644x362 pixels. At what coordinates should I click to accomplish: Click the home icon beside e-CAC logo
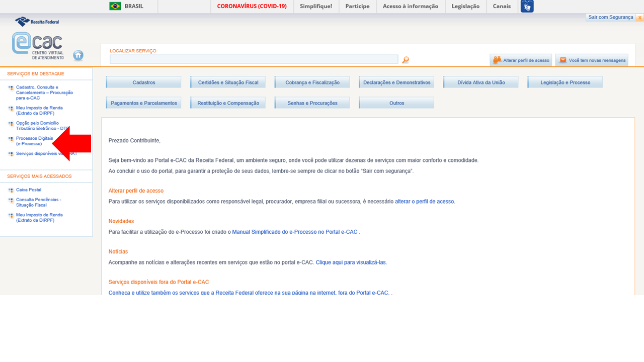[78, 55]
